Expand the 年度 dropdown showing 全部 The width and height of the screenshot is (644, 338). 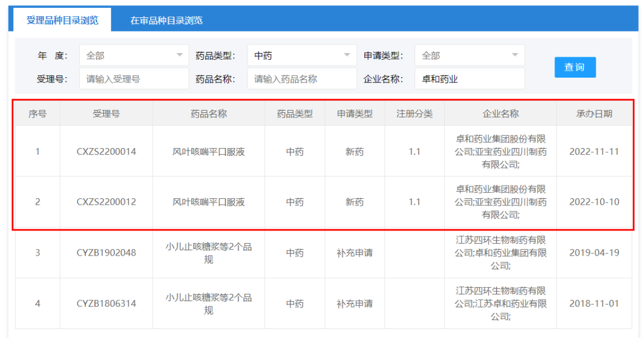pos(134,55)
